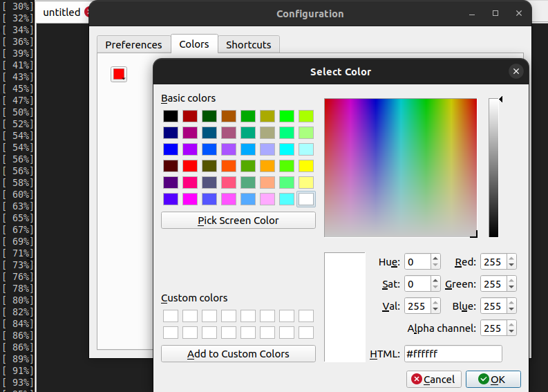The image size is (548, 392).
Task: Select the magenta swatch in bottom row
Action: (x=190, y=199)
